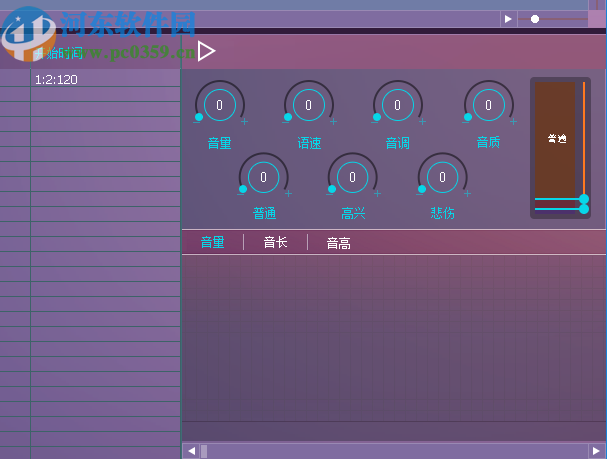Click plus sign next to 音调 knob
Image resolution: width=607 pixels, height=459 pixels.
[422, 122]
